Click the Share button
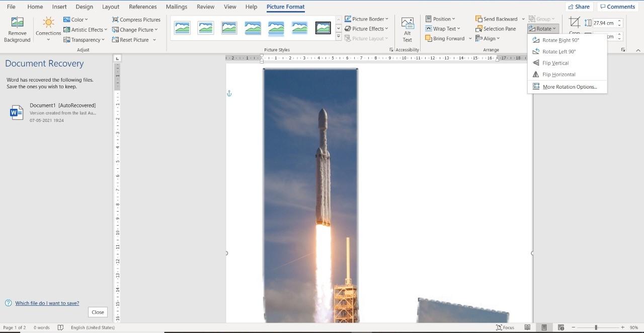644x333 pixels. (579, 7)
